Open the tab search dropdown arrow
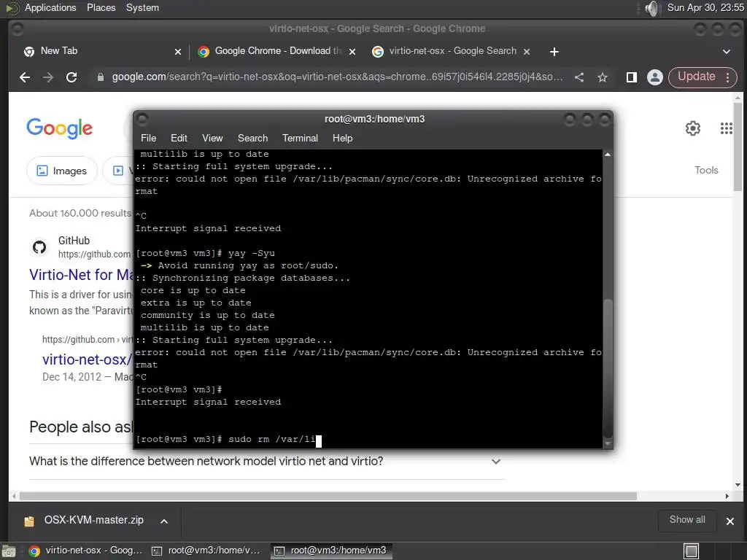 (x=726, y=52)
